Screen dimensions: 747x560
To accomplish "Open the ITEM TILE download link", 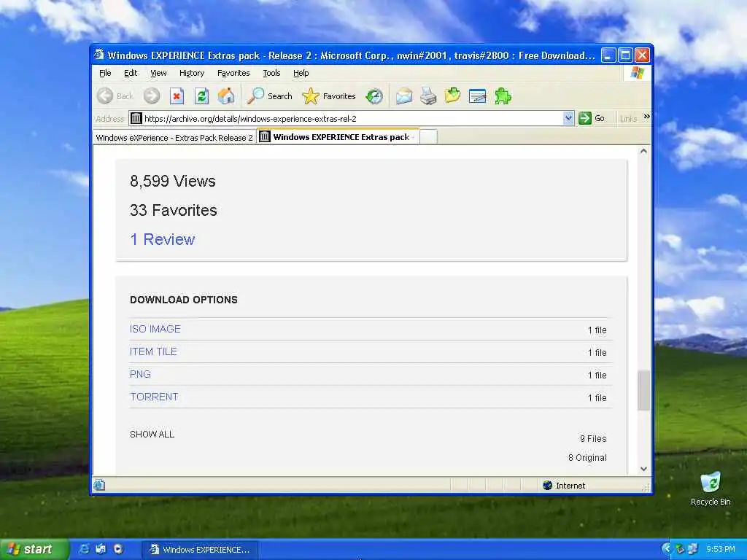I will (x=153, y=351).
